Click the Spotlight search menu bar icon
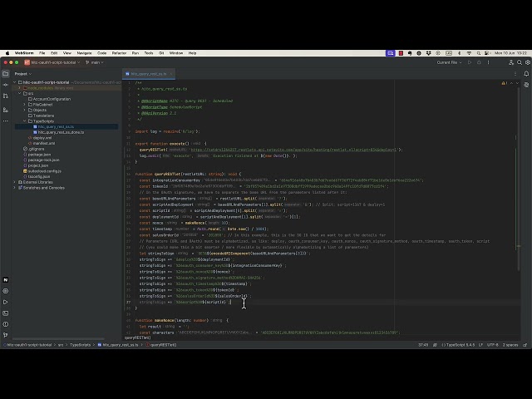 [x=479, y=53]
